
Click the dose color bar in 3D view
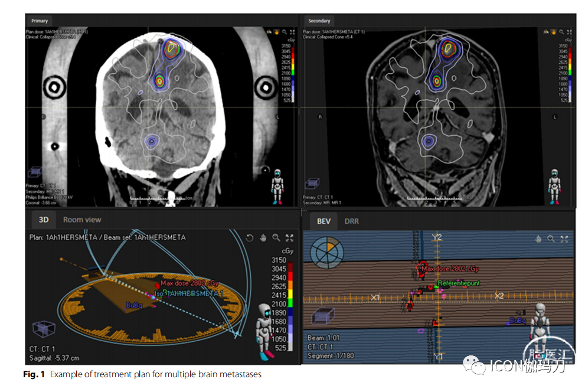click(290, 306)
